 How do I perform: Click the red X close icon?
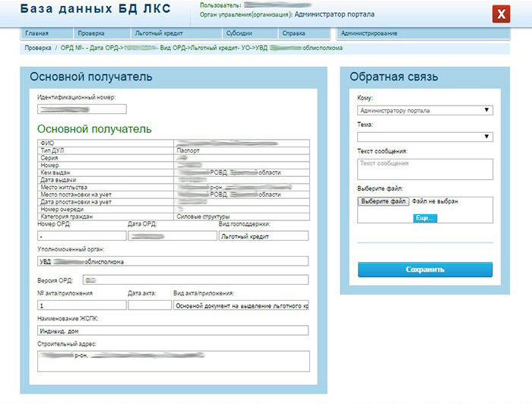(x=501, y=14)
